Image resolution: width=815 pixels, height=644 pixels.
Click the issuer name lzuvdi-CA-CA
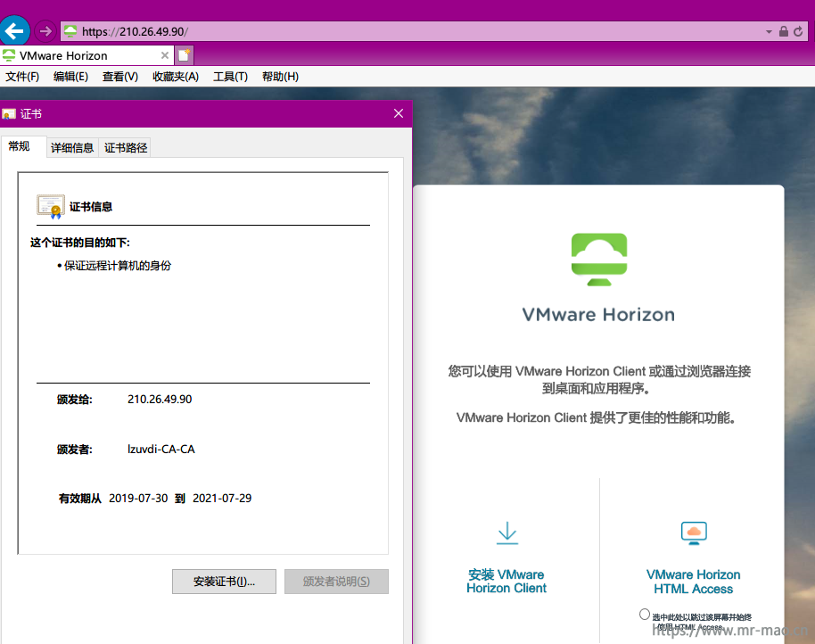[161, 449]
